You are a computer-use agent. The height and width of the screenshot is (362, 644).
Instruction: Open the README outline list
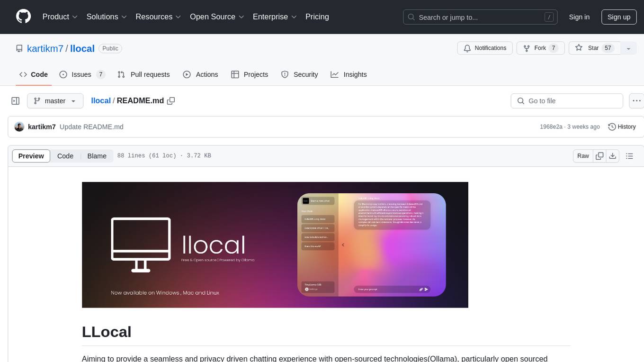[x=629, y=156]
